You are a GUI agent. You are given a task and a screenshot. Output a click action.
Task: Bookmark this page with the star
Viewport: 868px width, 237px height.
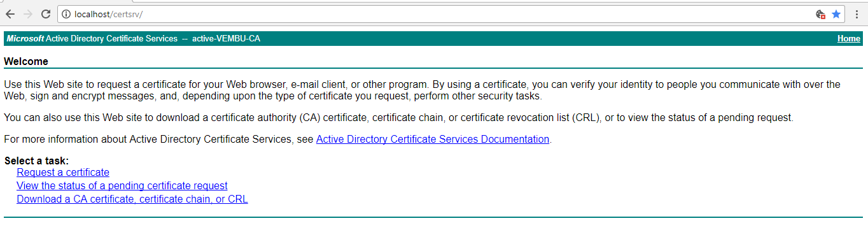tap(836, 14)
